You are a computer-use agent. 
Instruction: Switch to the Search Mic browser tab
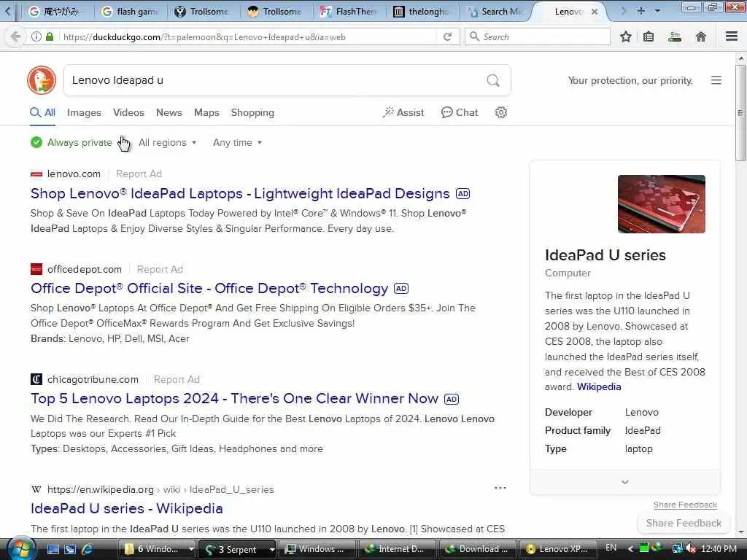pyautogui.click(x=495, y=12)
